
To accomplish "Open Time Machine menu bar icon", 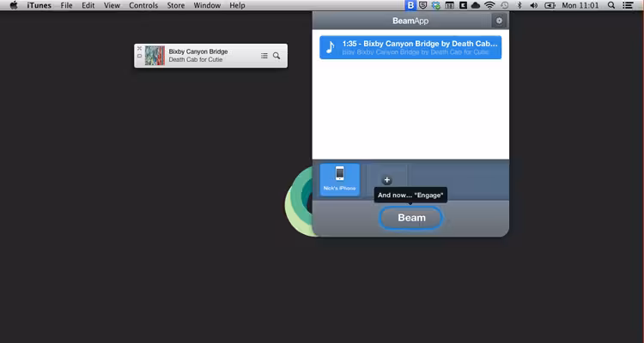I will pyautogui.click(x=505, y=5).
